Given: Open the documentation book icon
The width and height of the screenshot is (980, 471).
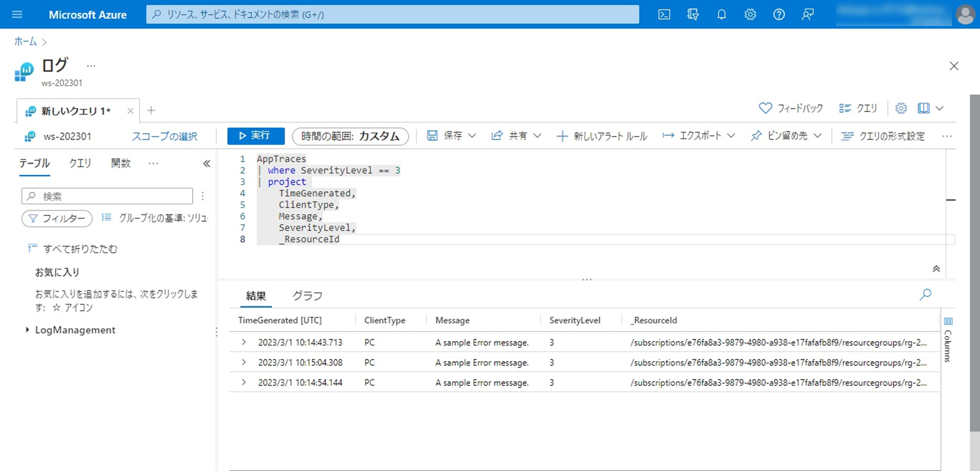Looking at the screenshot, I should click(924, 108).
